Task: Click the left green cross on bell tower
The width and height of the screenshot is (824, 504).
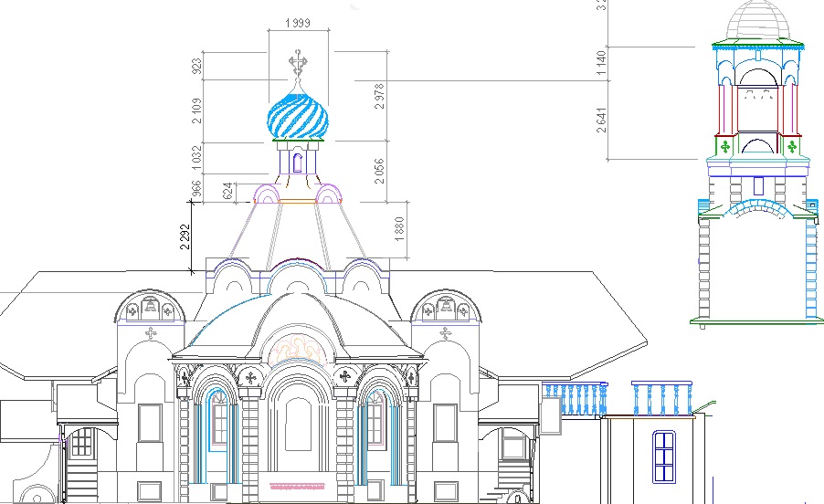Action: (726, 146)
